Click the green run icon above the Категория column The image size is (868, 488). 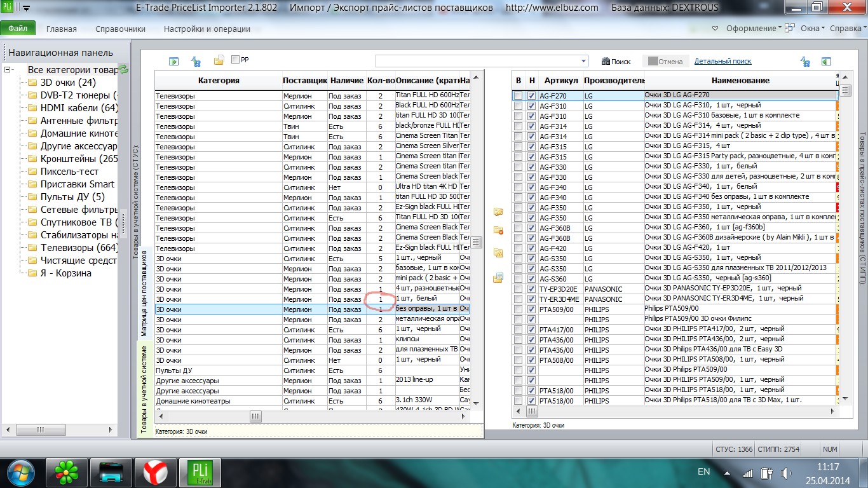click(173, 61)
